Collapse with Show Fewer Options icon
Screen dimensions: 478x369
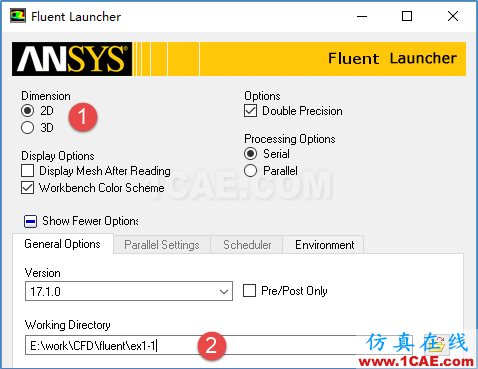click(30, 221)
